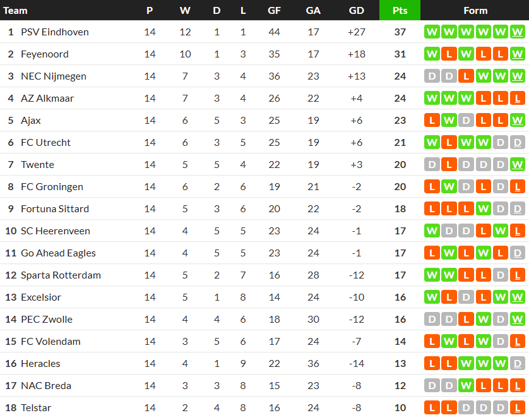Click the Excelsior row team name
529x420 pixels.
click(41, 297)
